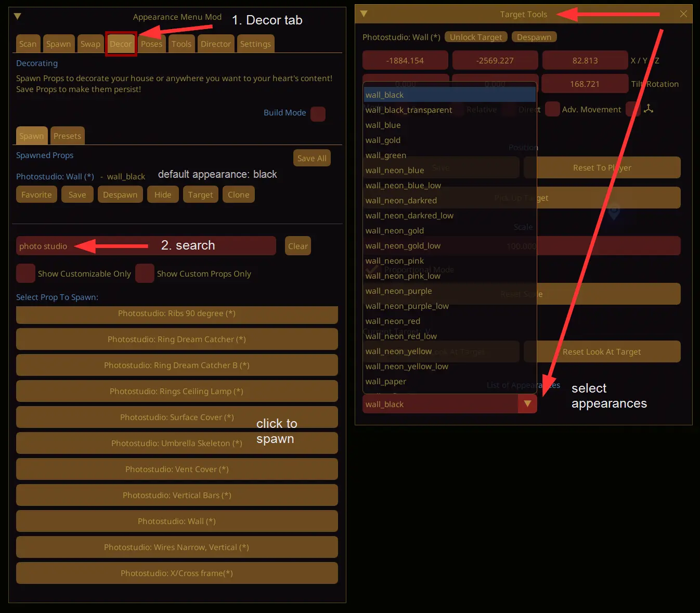
Task: Click the rotation value field 168.721
Action: tap(585, 84)
